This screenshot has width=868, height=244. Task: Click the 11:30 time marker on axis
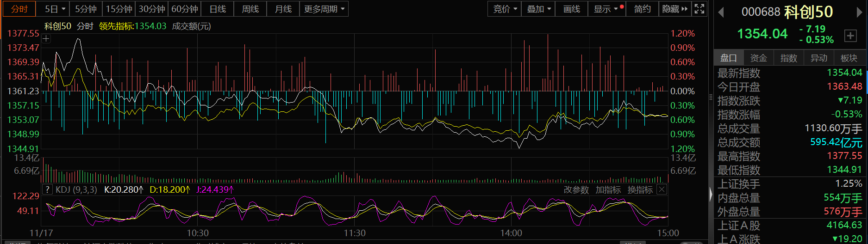pyautogui.click(x=355, y=233)
